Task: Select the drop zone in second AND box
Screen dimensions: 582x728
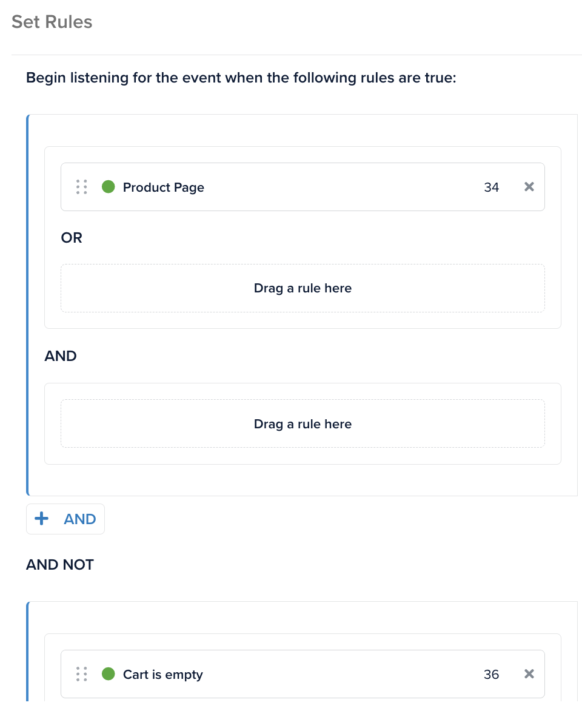Action: pyautogui.click(x=303, y=423)
